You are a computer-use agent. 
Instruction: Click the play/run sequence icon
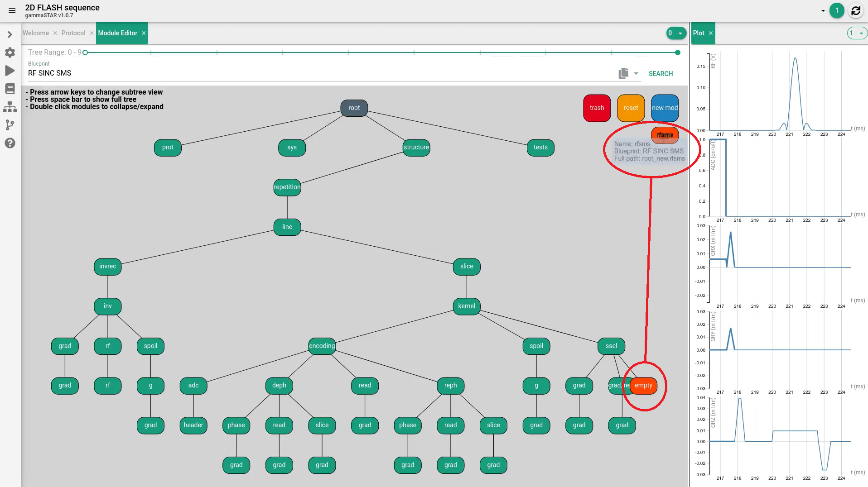[x=10, y=71]
